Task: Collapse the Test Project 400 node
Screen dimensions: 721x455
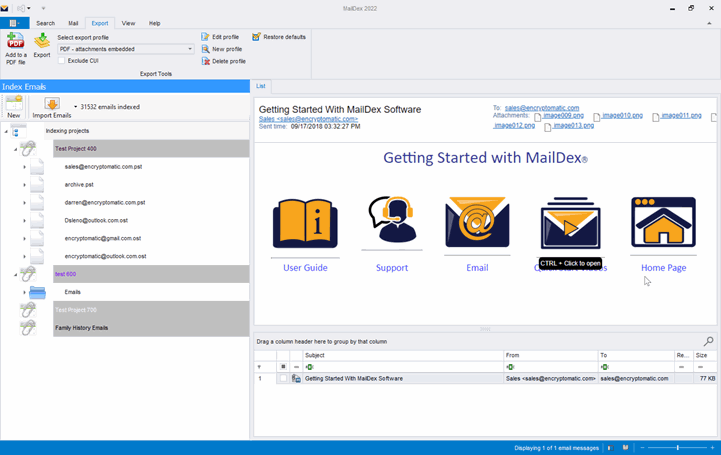Action: point(15,149)
